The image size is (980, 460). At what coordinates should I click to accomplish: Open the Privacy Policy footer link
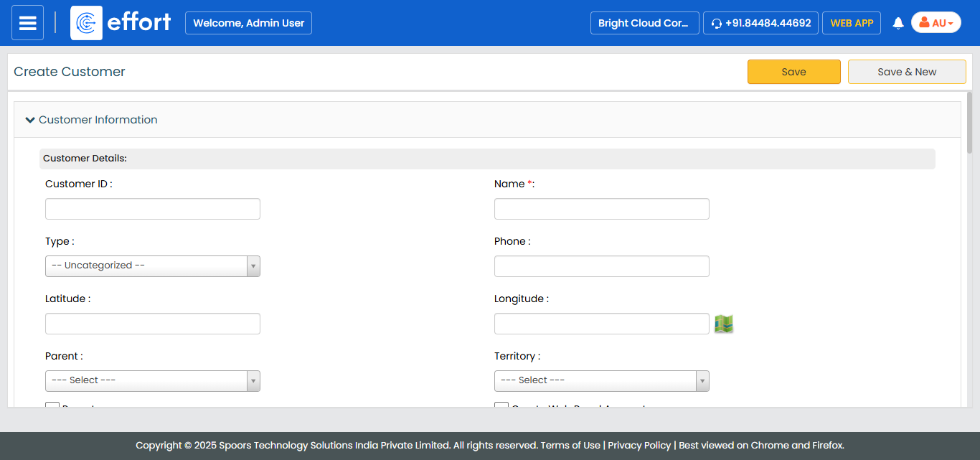coord(639,445)
